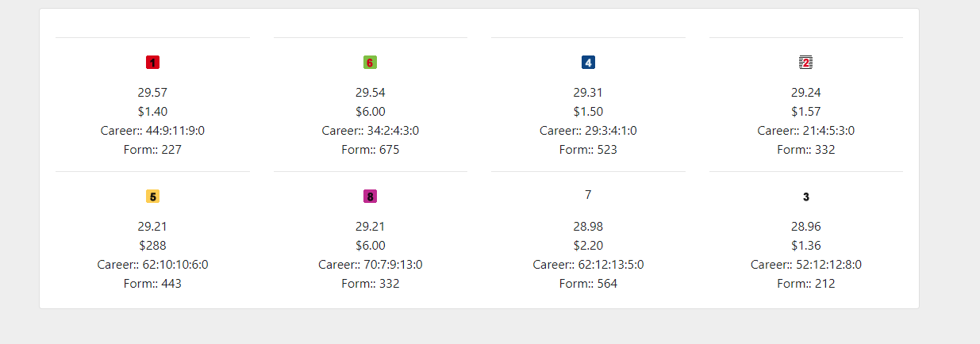
Task: Select the 28.96 time value
Action: coord(805,226)
